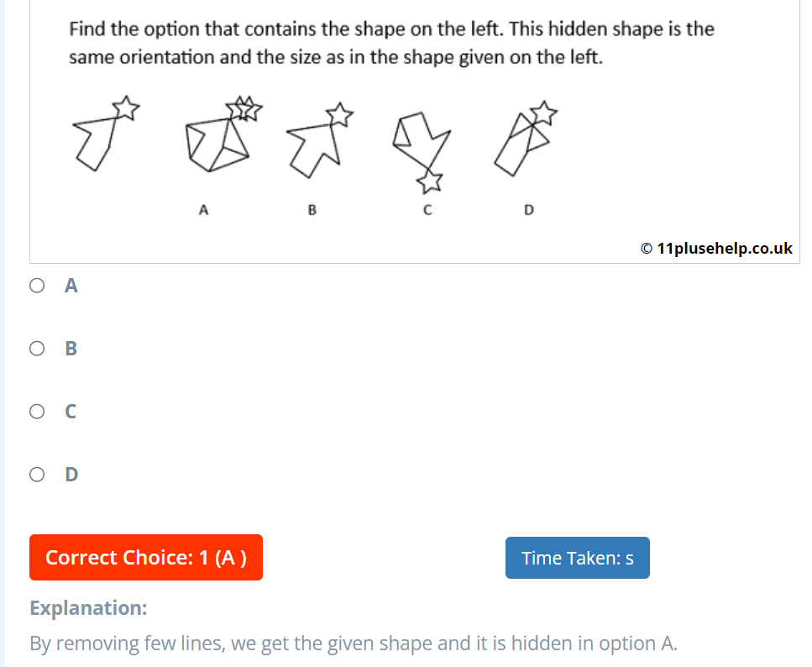
Task: Click the Correct Choice: 1 (A) button
Action: click(145, 557)
